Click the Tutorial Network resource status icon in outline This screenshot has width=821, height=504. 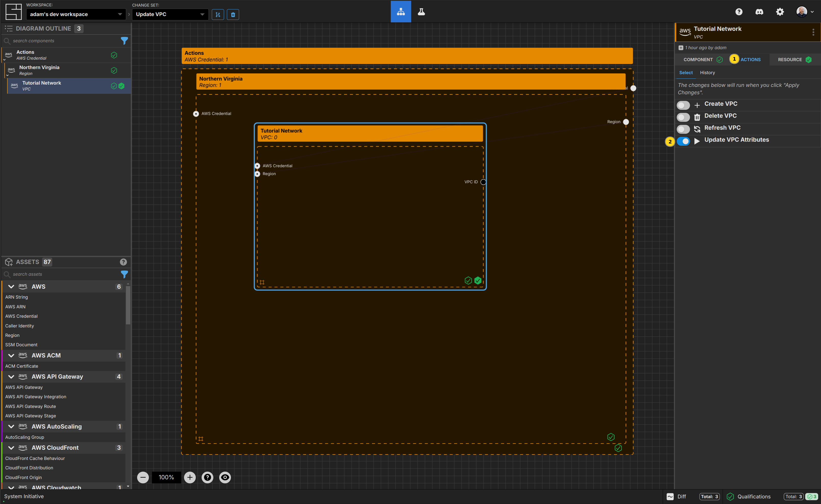122,86
